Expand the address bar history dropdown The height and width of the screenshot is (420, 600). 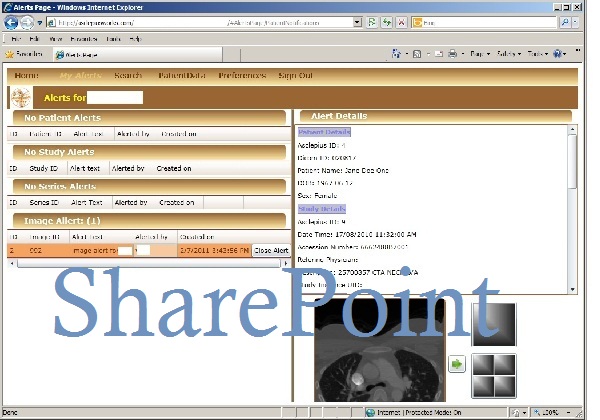click(357, 23)
